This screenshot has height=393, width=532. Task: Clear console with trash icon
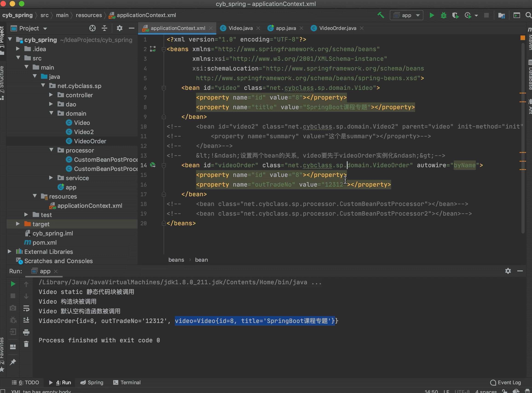[x=26, y=344]
